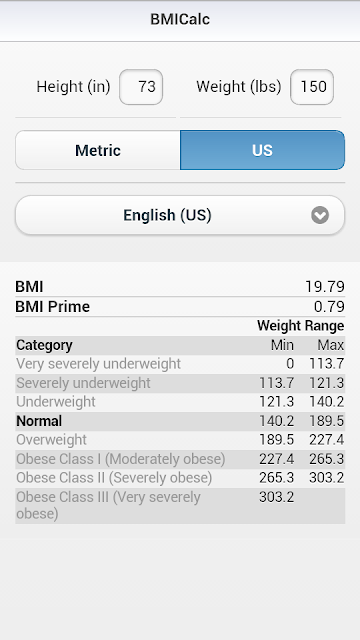Select Obese Class I (Moderately obese) row
360x640 pixels.
pos(180,459)
